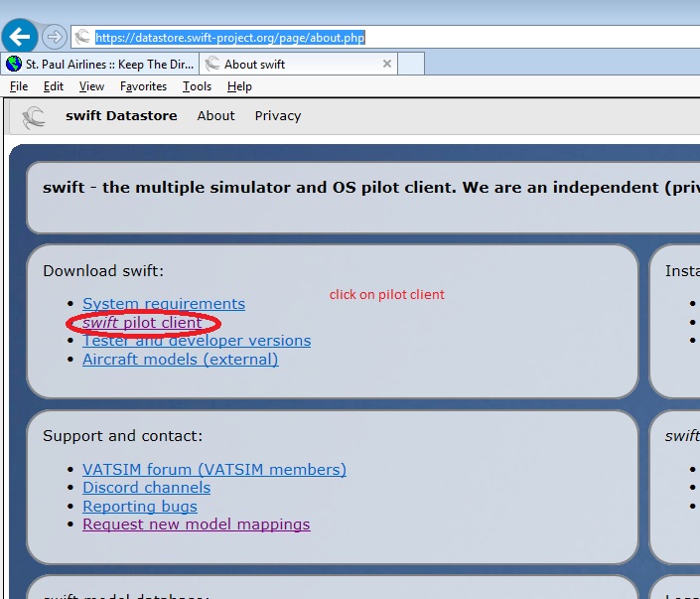Viewport: 700px width, 599px height.
Task: Open Reporting bugs link
Action: coord(140,506)
